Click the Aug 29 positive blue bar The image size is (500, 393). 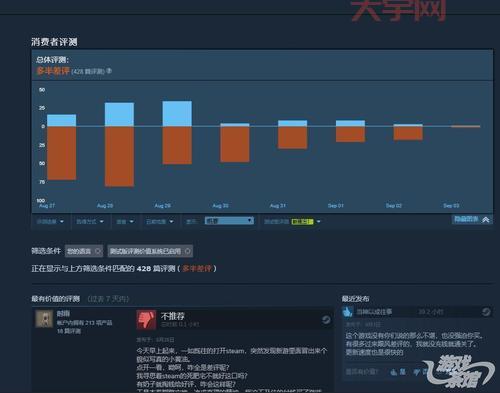tap(177, 114)
